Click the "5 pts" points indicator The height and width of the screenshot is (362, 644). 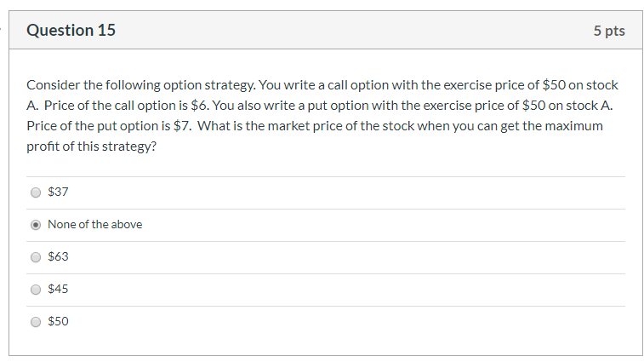[609, 31]
